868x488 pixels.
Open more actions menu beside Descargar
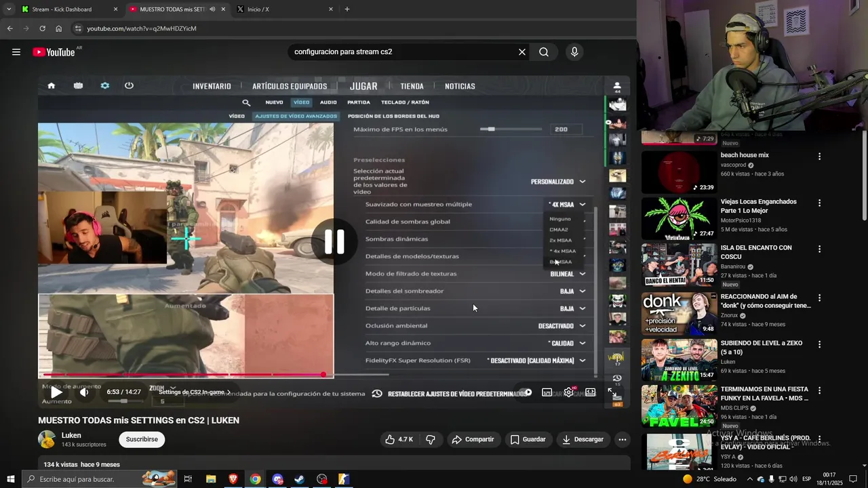622,439
